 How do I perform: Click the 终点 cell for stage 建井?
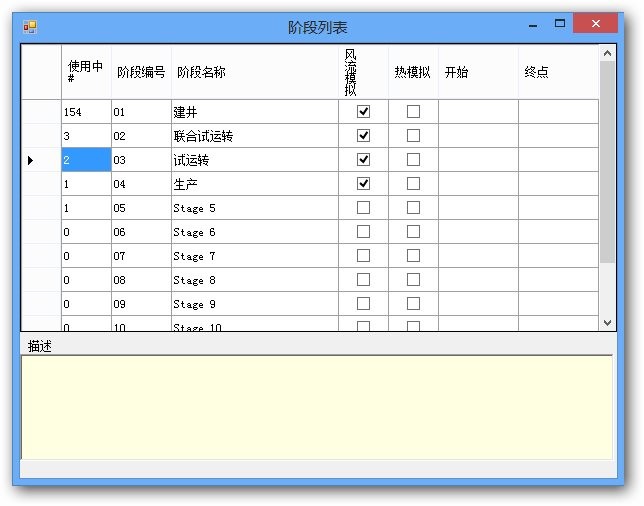559,112
